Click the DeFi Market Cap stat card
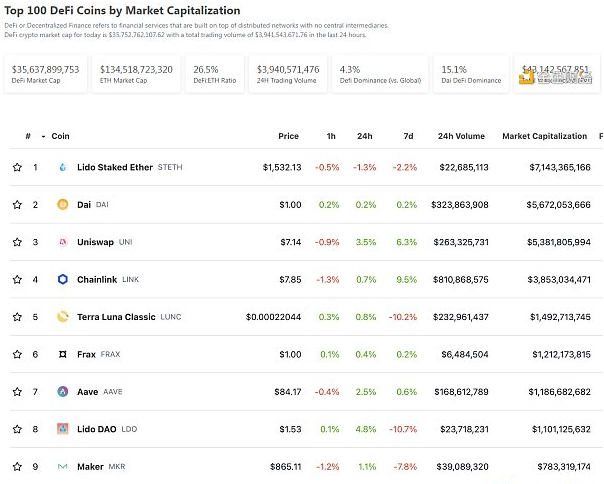This screenshot has width=604, height=484. coord(45,74)
